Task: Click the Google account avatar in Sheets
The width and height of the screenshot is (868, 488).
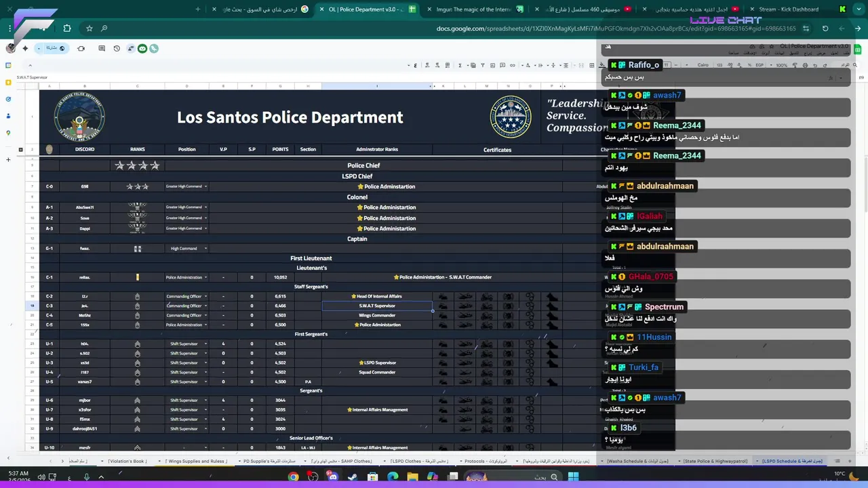Action: 11,48
